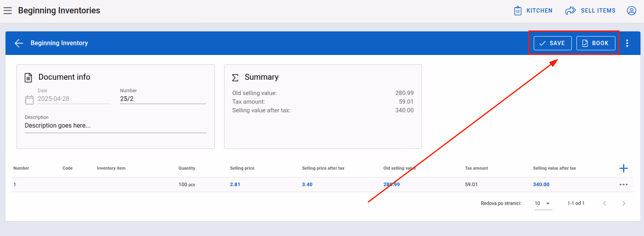Open row 1 three-dot actions menu
The height and width of the screenshot is (236, 644).
(x=624, y=185)
